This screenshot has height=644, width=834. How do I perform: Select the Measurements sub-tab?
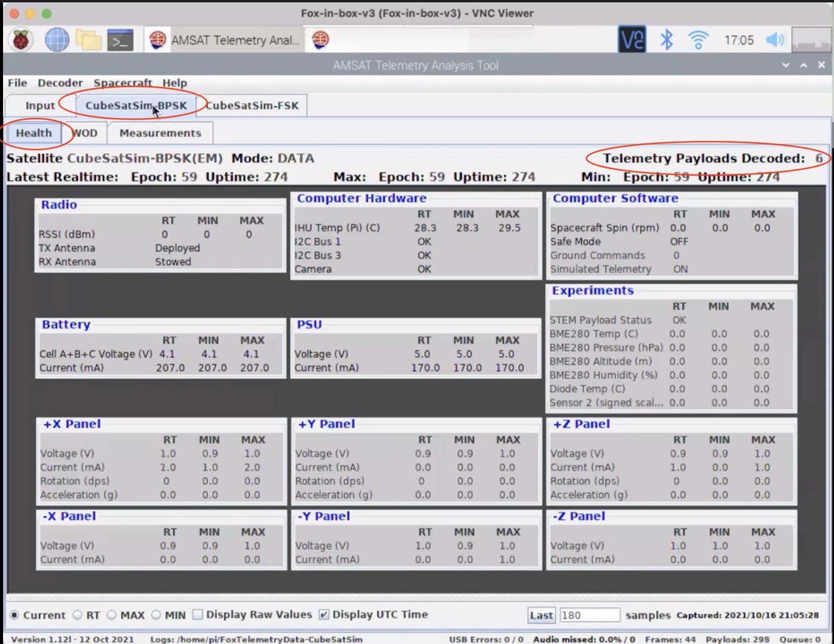click(x=160, y=133)
